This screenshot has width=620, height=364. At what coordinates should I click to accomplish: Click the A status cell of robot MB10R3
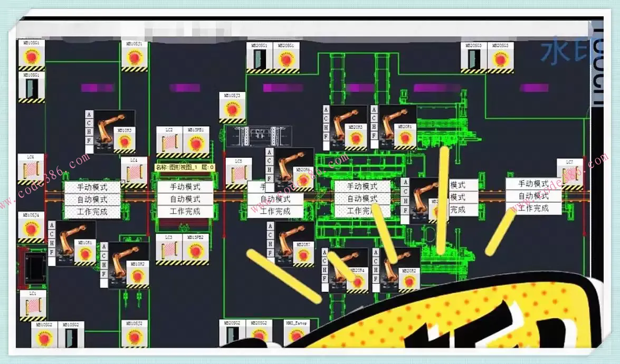click(x=89, y=114)
